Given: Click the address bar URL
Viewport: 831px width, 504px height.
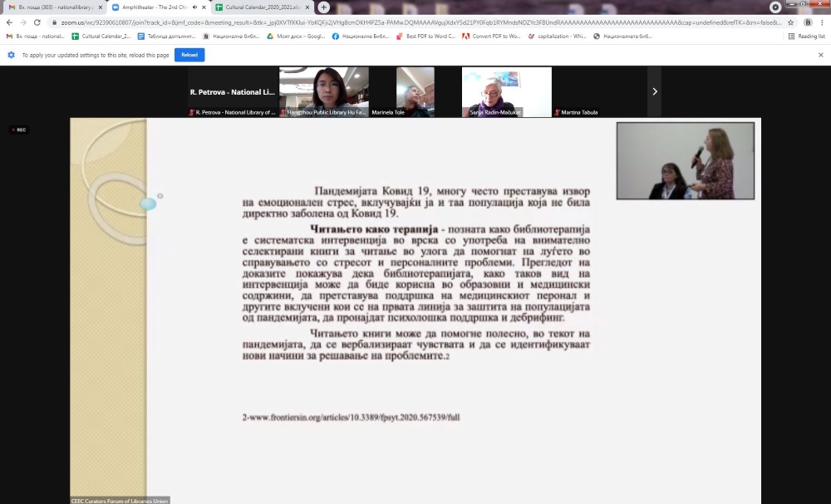Looking at the screenshot, I should click(x=421, y=22).
